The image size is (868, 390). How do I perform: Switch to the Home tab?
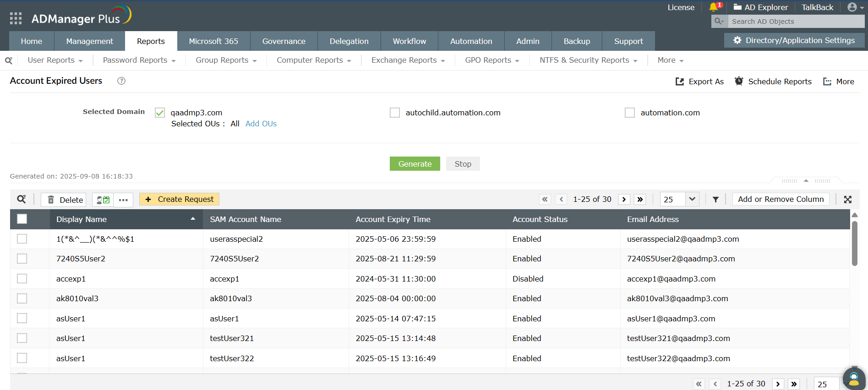32,41
